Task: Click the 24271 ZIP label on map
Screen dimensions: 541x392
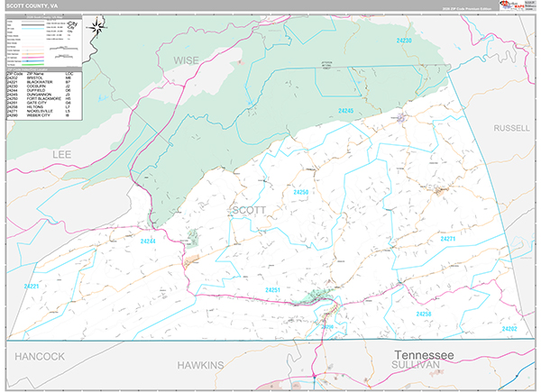Action: tap(448, 239)
